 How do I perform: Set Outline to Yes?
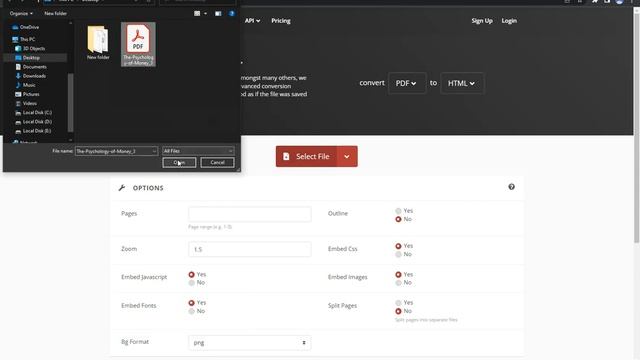398,211
